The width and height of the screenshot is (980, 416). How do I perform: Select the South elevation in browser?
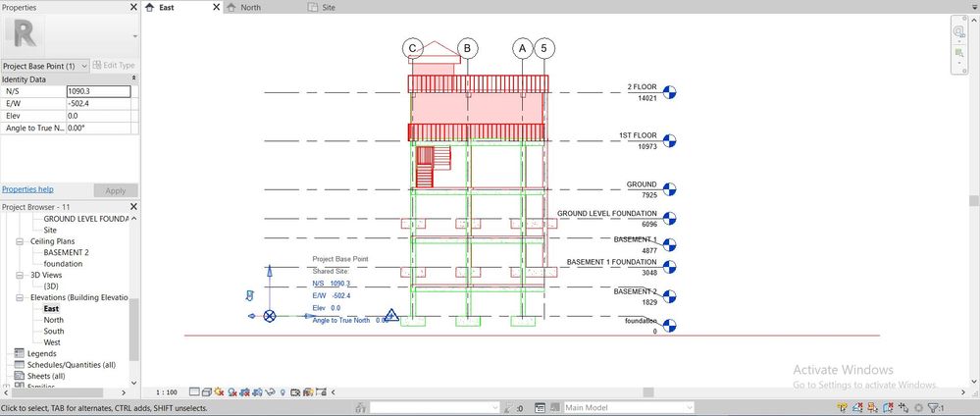pos(54,332)
